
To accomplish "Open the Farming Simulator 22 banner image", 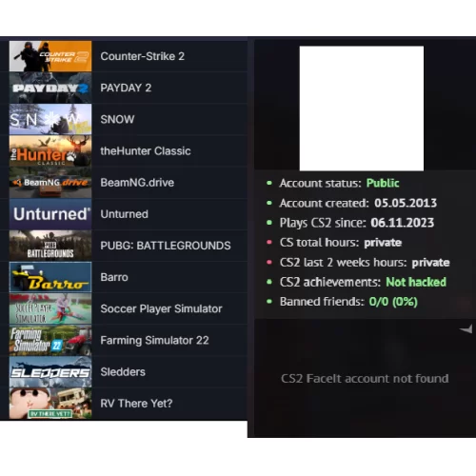I will [50, 340].
